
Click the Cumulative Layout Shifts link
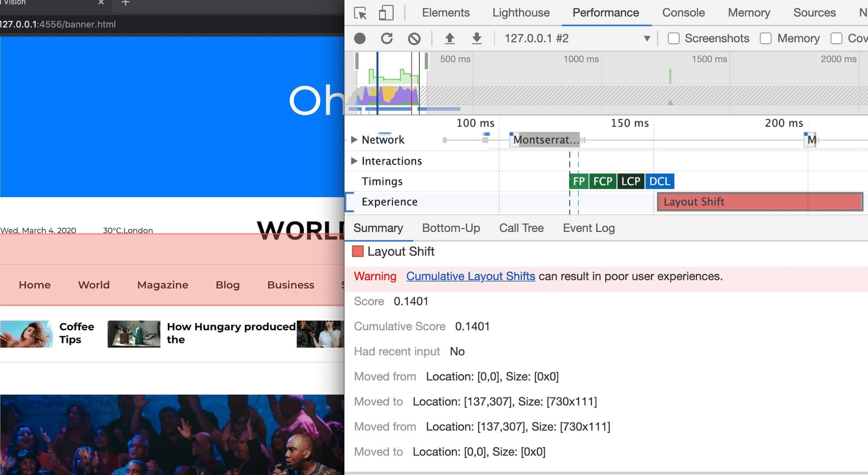pyautogui.click(x=471, y=276)
